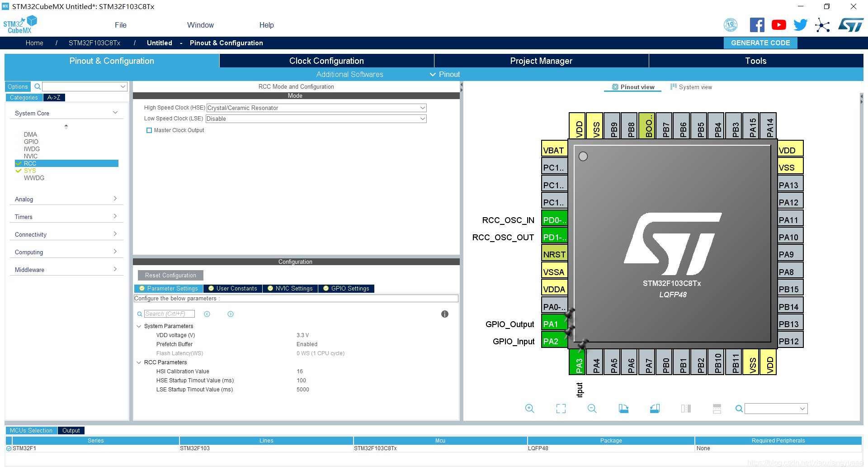Collapse the RCC Parameters group

pos(139,362)
